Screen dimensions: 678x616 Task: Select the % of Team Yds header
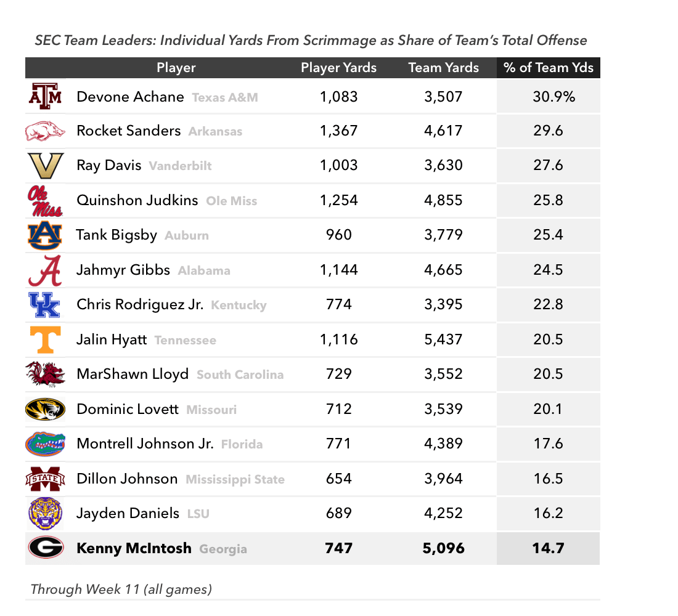pyautogui.click(x=549, y=68)
